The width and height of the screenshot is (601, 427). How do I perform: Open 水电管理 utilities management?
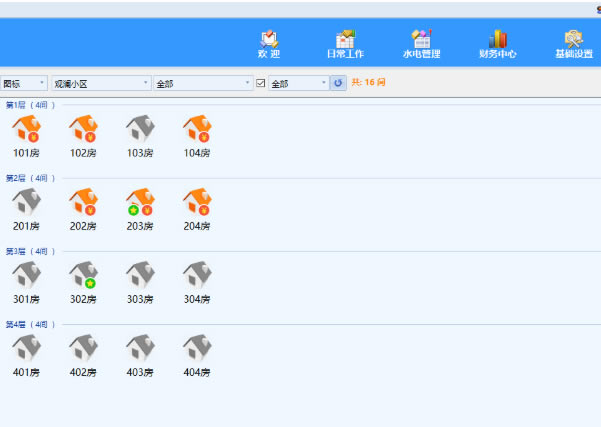point(421,44)
